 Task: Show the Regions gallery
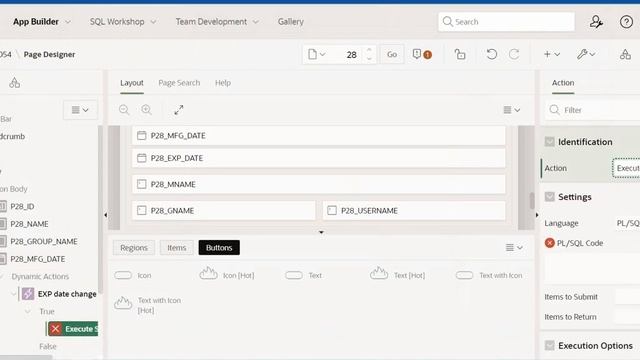point(134,247)
